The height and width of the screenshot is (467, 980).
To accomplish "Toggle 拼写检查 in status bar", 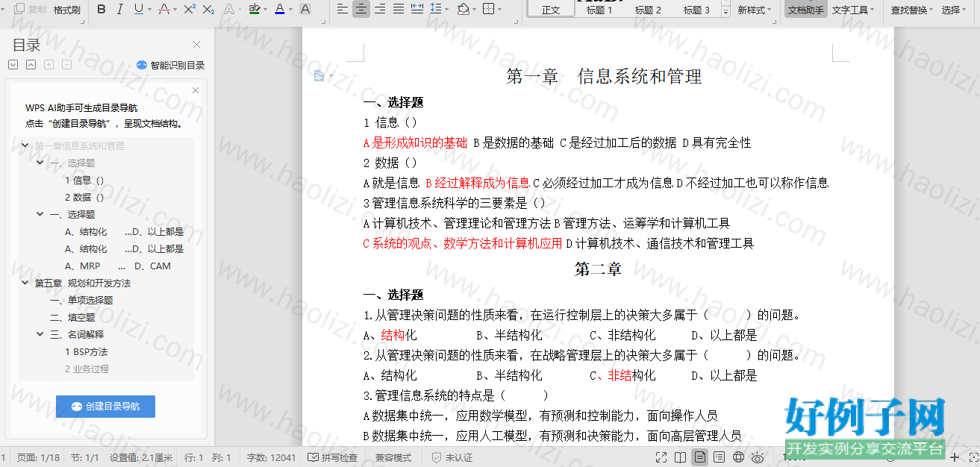I will [x=333, y=457].
